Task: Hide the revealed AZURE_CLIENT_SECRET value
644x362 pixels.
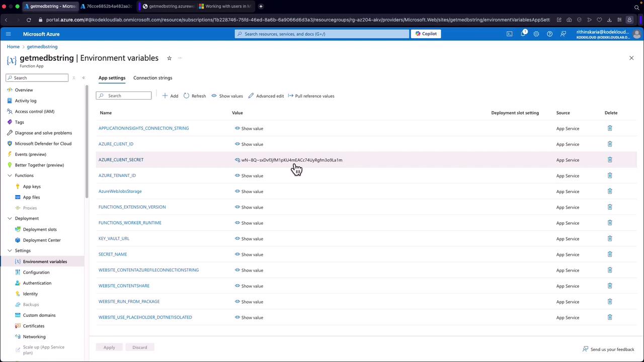Action: point(237,160)
